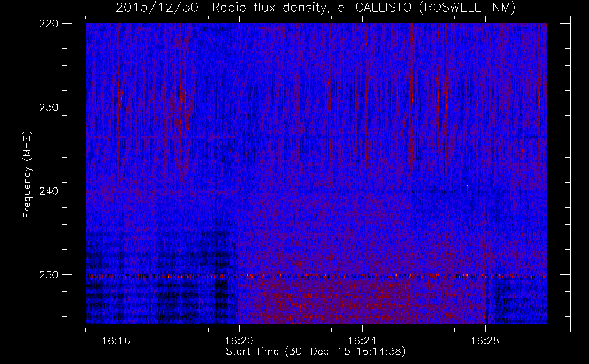
Task: Click the 220 frequency tick label
Action: point(48,23)
